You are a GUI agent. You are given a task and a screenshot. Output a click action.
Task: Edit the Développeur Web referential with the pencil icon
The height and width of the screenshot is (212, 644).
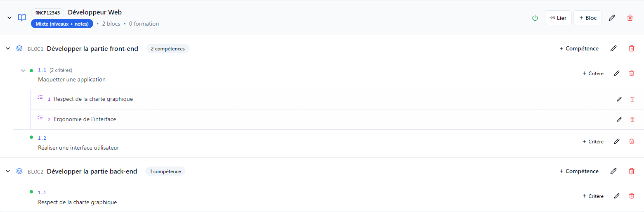coord(612,18)
